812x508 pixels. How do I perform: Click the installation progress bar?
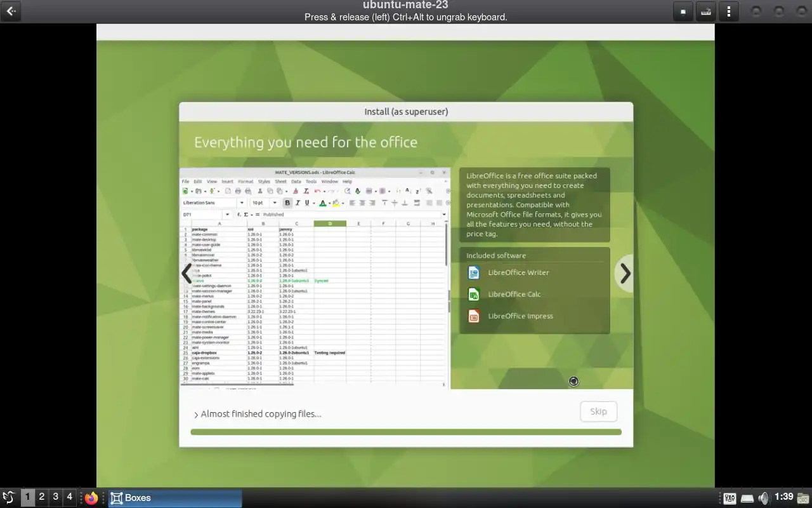pos(406,432)
